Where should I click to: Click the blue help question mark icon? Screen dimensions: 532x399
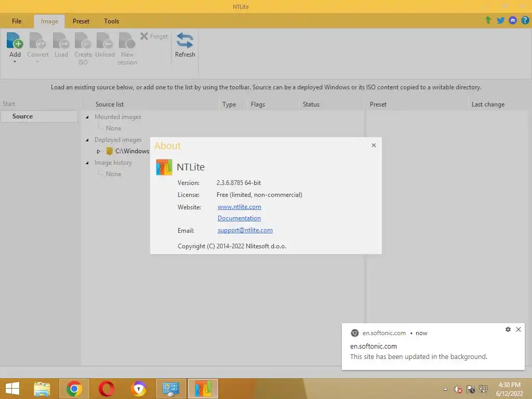tap(525, 20)
